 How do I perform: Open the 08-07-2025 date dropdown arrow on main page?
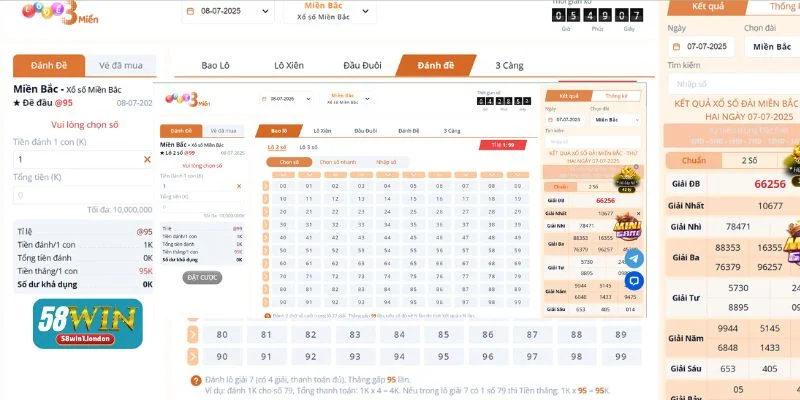265,11
